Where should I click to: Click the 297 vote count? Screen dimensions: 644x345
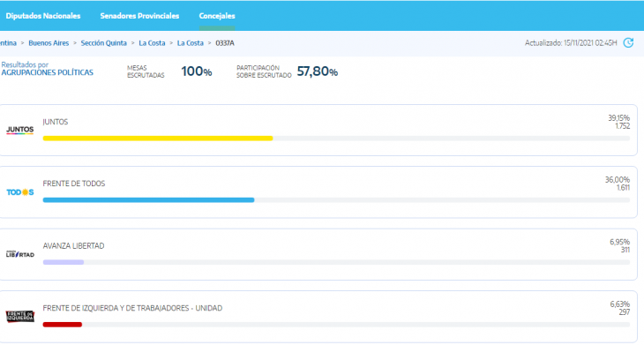tap(625, 312)
